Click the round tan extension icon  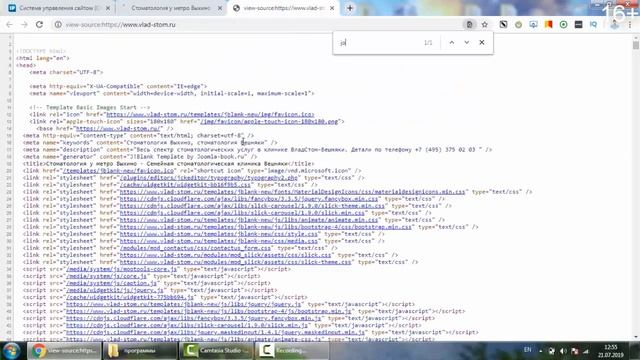point(518,24)
